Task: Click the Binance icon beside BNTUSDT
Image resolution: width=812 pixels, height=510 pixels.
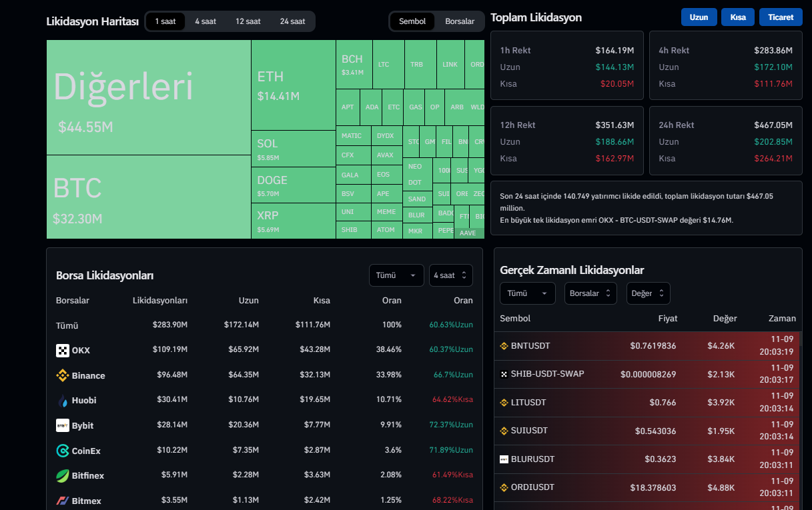Action: tap(504, 346)
